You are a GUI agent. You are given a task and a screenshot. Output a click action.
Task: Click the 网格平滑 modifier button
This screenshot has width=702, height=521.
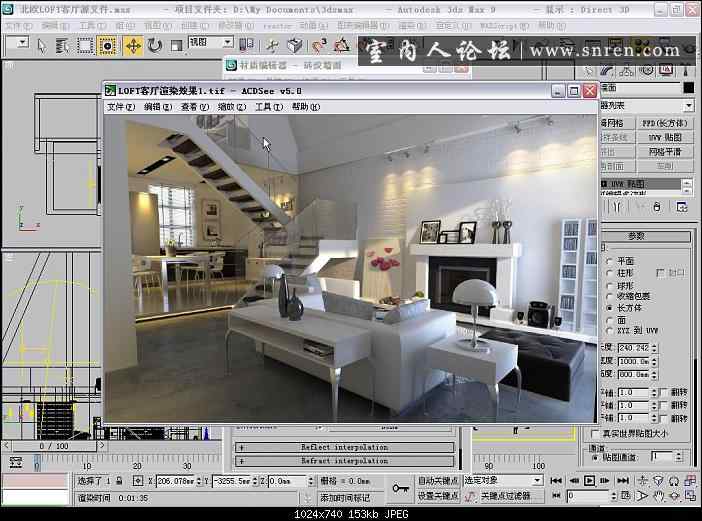[664, 152]
